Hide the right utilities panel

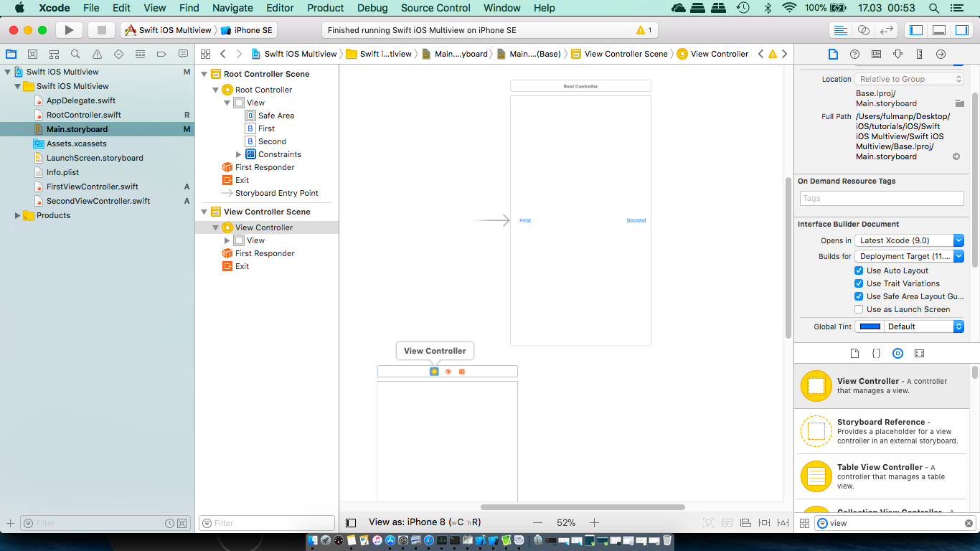pyautogui.click(x=961, y=30)
